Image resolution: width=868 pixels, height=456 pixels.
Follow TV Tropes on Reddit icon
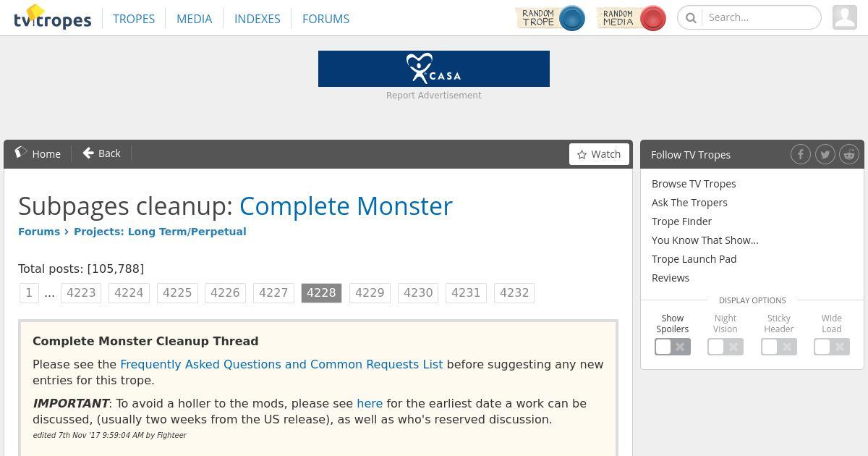click(849, 154)
